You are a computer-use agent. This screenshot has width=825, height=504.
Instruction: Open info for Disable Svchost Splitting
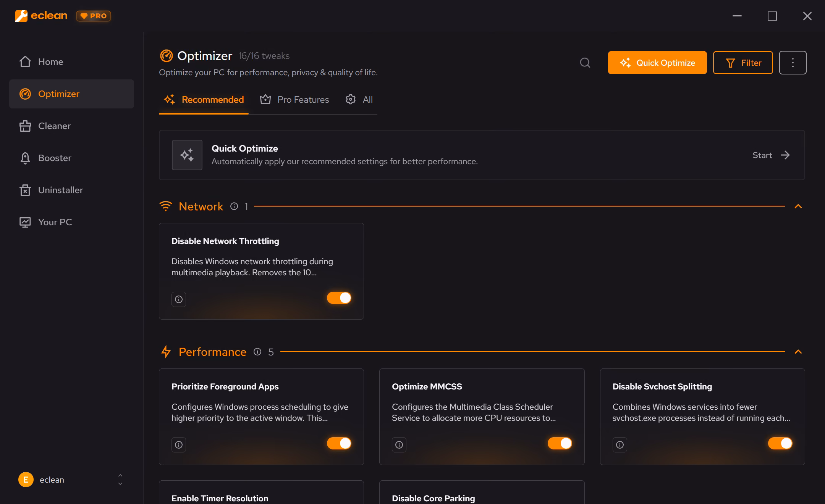point(620,445)
